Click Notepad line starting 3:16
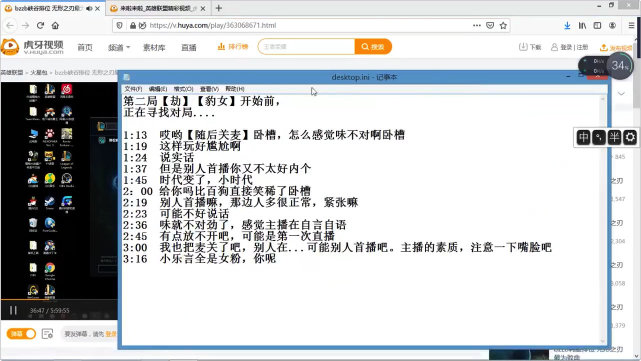This screenshot has width=641, height=361. 199,258
